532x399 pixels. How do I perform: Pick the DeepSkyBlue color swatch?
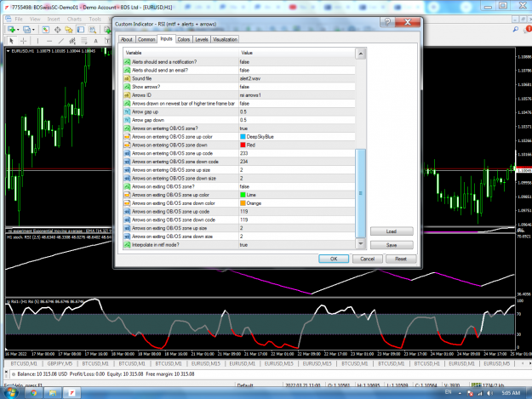click(x=243, y=137)
